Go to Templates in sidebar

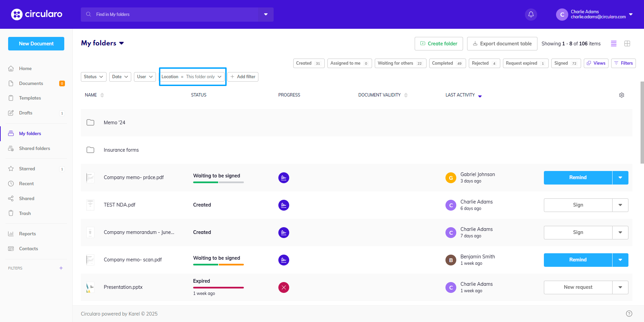[30, 98]
